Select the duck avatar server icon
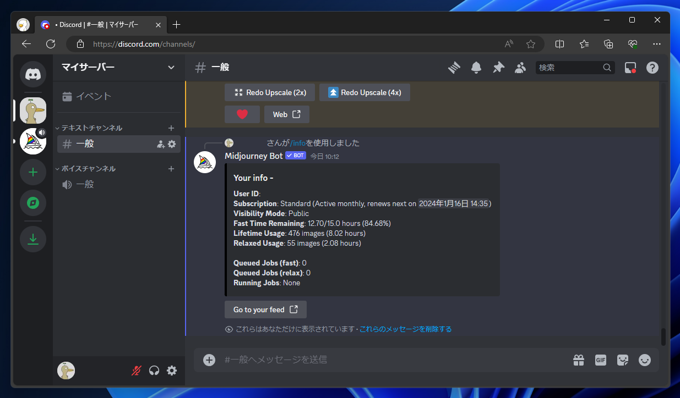The height and width of the screenshot is (398, 680). tap(33, 111)
